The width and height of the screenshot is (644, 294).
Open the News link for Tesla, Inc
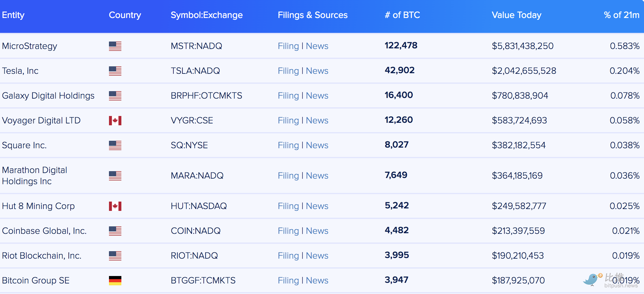pyautogui.click(x=317, y=71)
